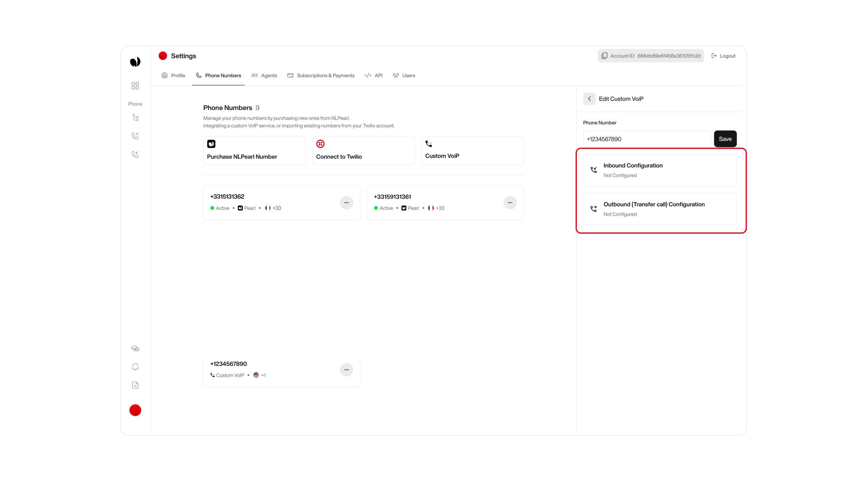Open notifications via the bell icon
Viewport: 868px width, 482px height.
tap(135, 367)
